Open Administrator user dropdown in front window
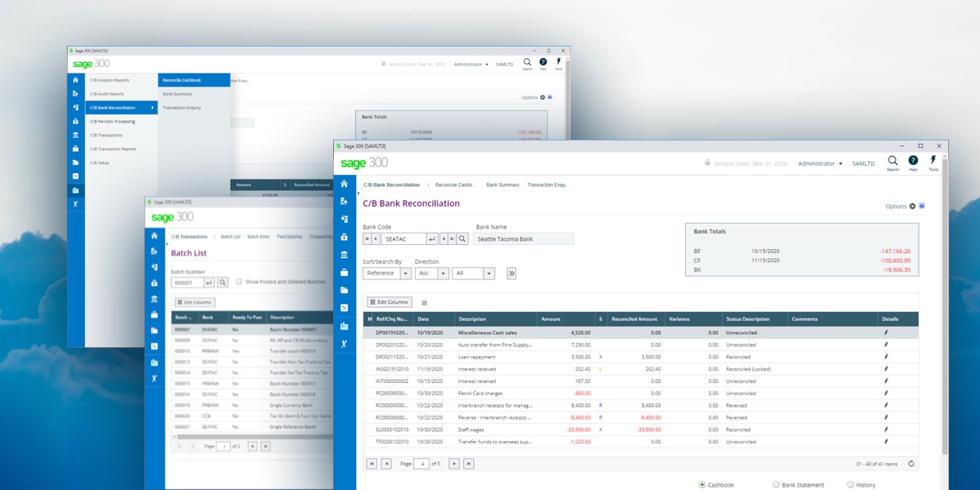This screenshot has width=980, height=490. point(820,163)
